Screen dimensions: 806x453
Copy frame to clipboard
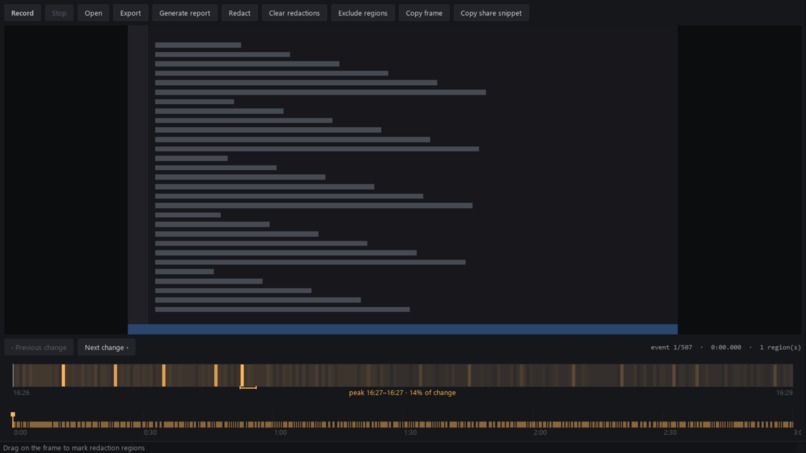point(424,13)
